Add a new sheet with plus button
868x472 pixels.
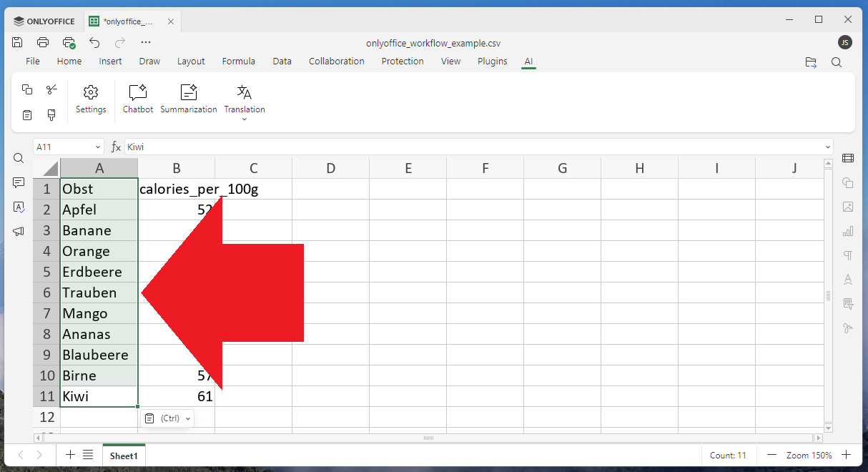point(70,455)
